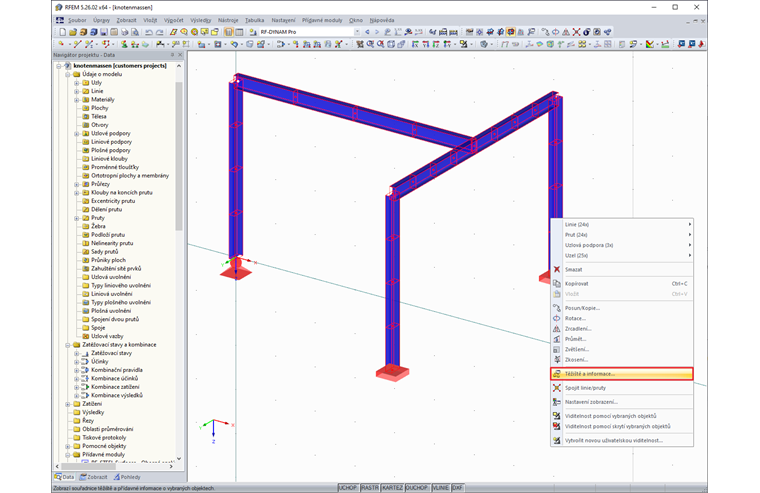Screen dimensions: 760x493
Task: Click the Print preview magnifier icon
Action: click(135, 32)
